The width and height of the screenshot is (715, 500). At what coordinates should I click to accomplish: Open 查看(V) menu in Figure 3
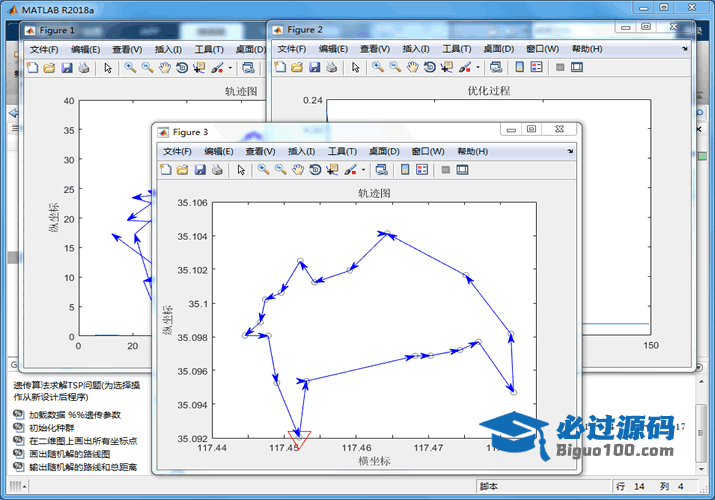(260, 151)
